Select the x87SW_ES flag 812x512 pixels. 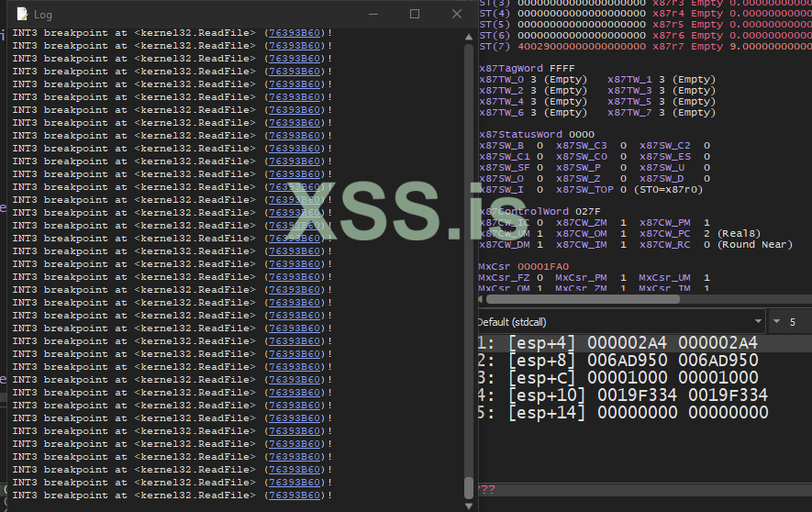coord(674,156)
